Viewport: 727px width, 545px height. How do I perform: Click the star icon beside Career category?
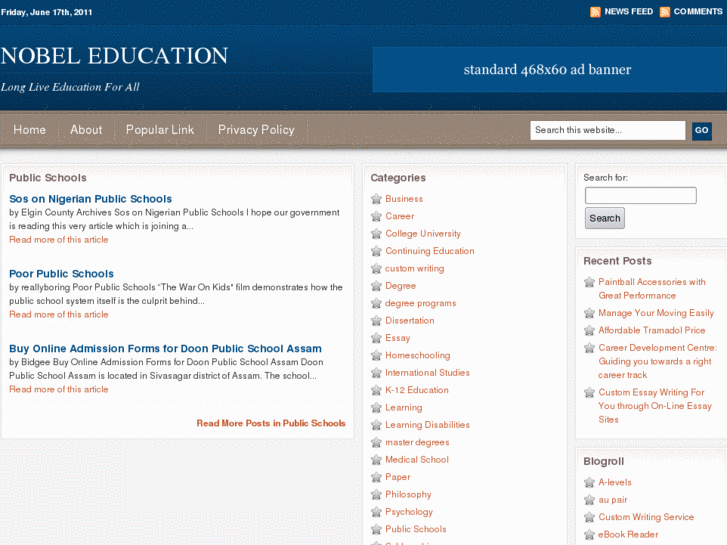tap(376, 216)
